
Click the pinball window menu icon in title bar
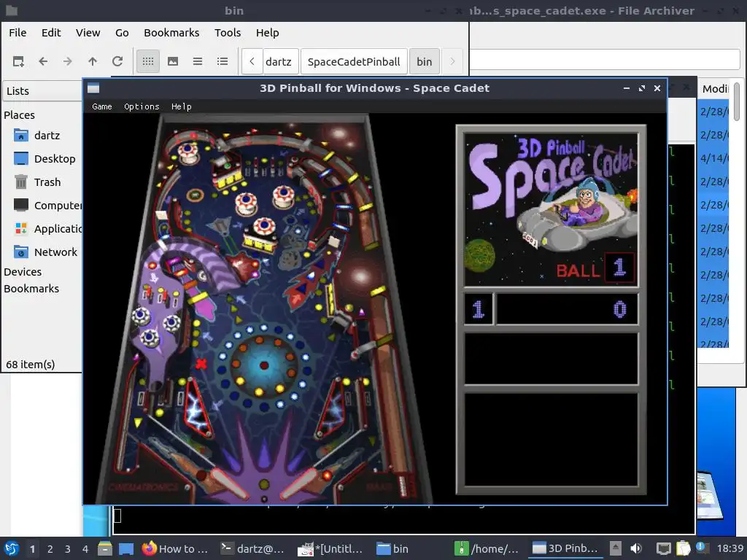coord(93,88)
